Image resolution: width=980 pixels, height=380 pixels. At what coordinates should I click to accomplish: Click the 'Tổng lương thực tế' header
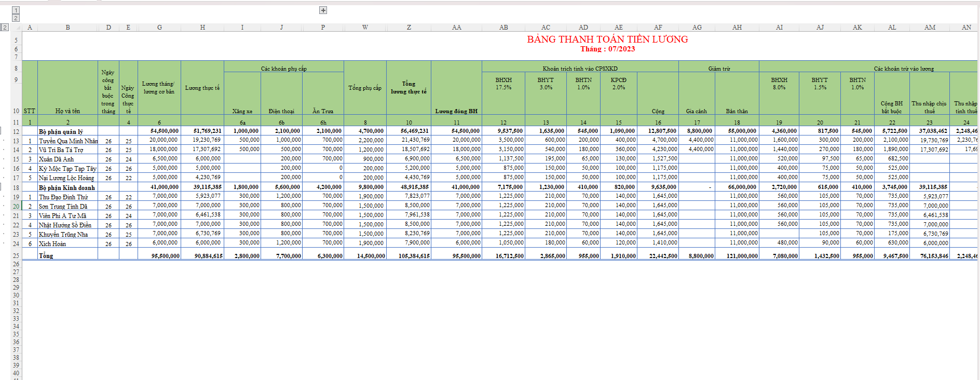(409, 88)
